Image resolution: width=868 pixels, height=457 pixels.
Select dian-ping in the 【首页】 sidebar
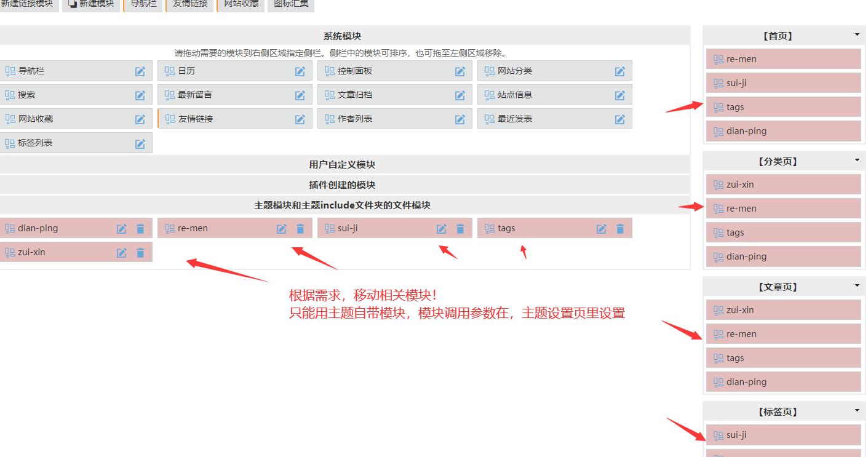(784, 131)
